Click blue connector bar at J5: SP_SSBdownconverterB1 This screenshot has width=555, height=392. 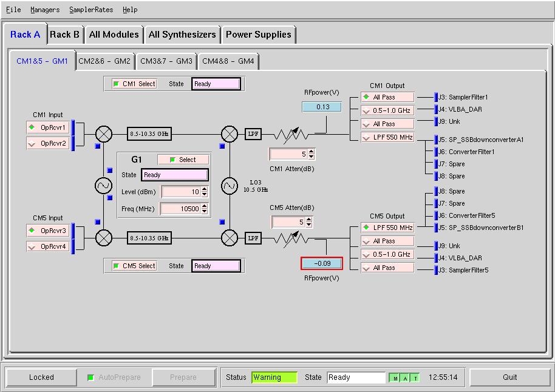(x=436, y=228)
